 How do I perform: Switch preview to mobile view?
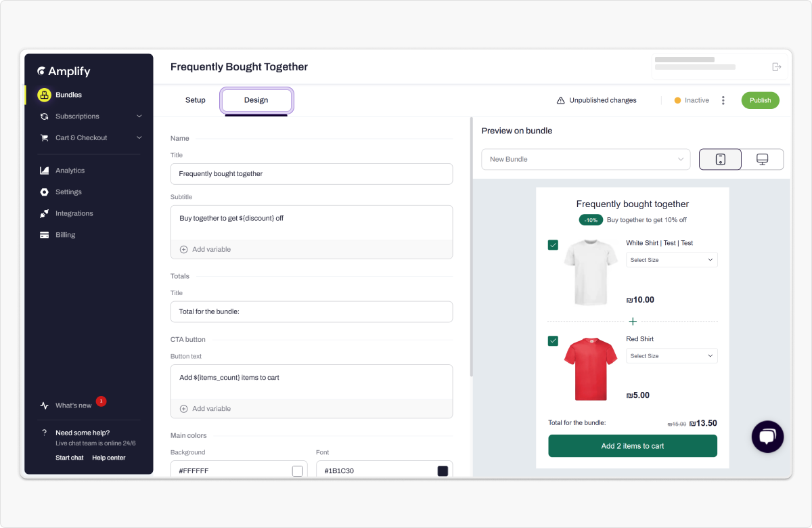tap(720, 159)
